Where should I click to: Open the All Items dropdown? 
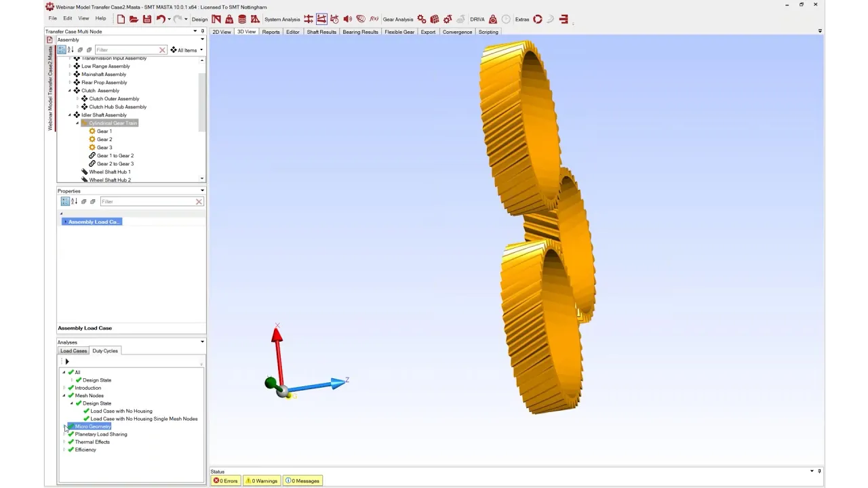[186, 50]
